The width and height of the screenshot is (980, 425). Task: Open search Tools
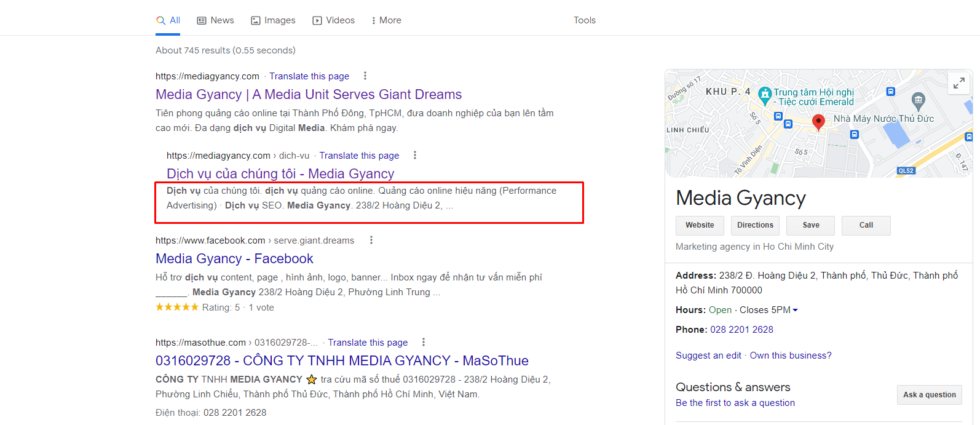pos(585,20)
